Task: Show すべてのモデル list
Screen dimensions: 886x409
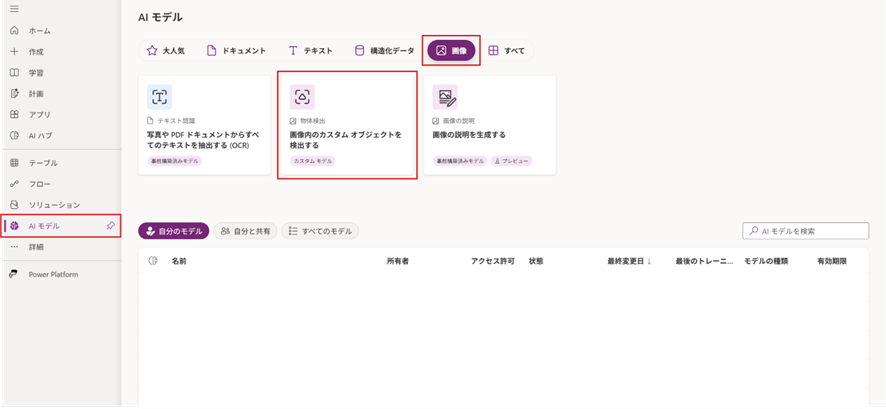Action: [320, 231]
